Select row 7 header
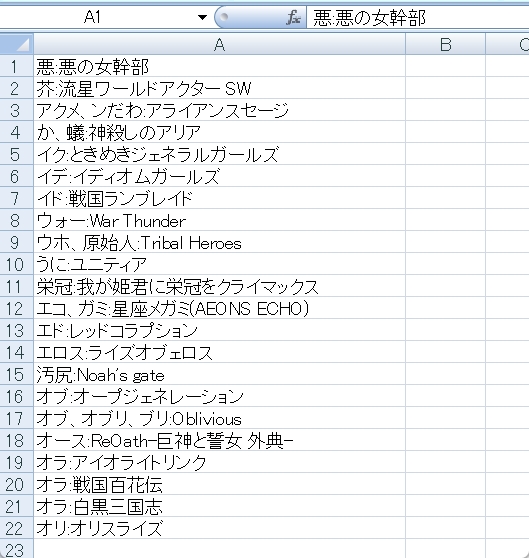 pos(16,198)
